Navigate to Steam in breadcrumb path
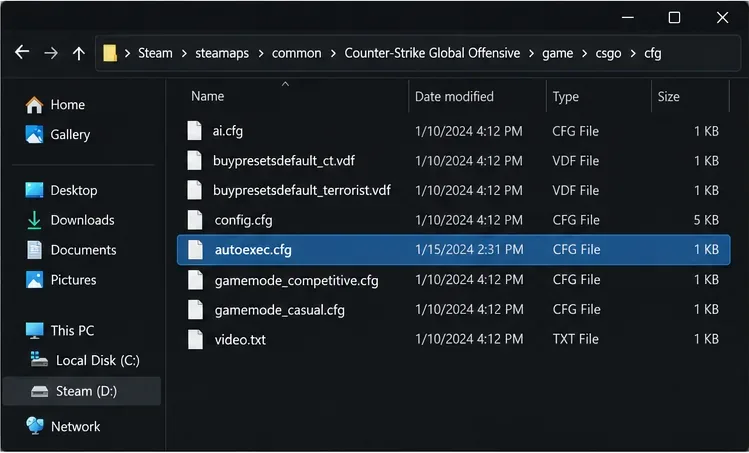Viewport: 749px width, 453px height. [x=155, y=53]
